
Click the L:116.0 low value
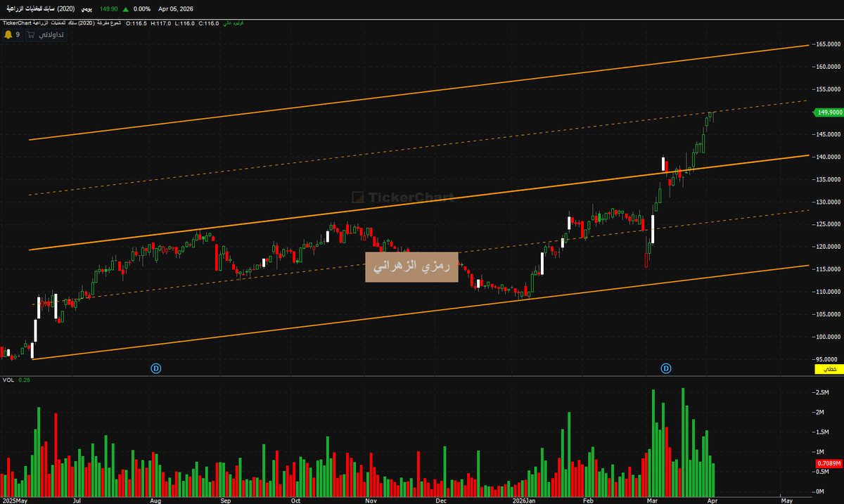pyautogui.click(x=185, y=23)
